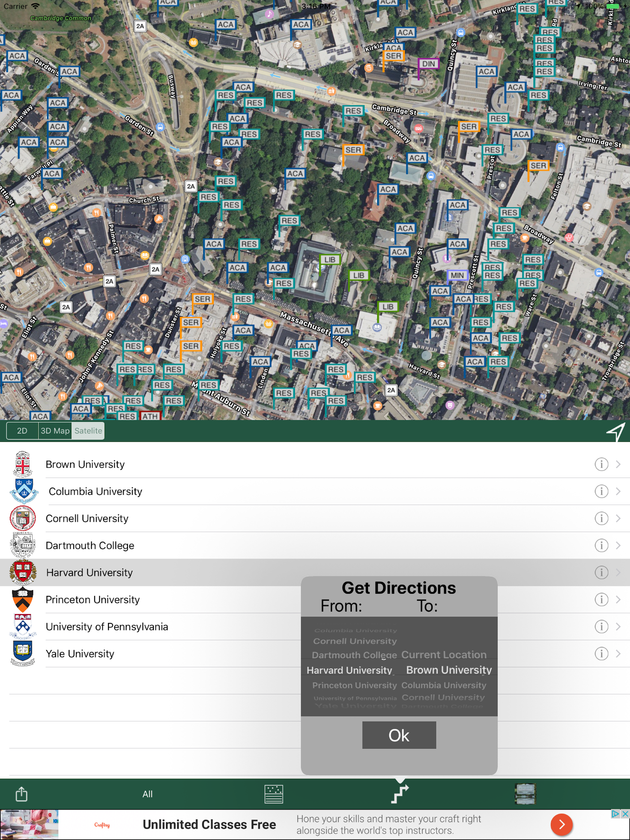
Task: Switch to 3D Map view
Action: (55, 431)
